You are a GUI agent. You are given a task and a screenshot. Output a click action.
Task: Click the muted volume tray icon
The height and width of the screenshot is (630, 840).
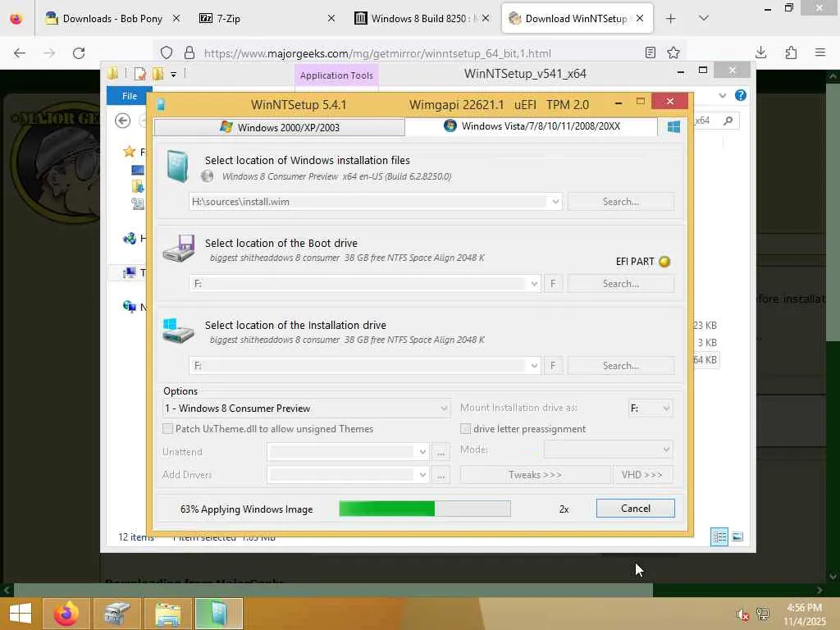coord(742,614)
